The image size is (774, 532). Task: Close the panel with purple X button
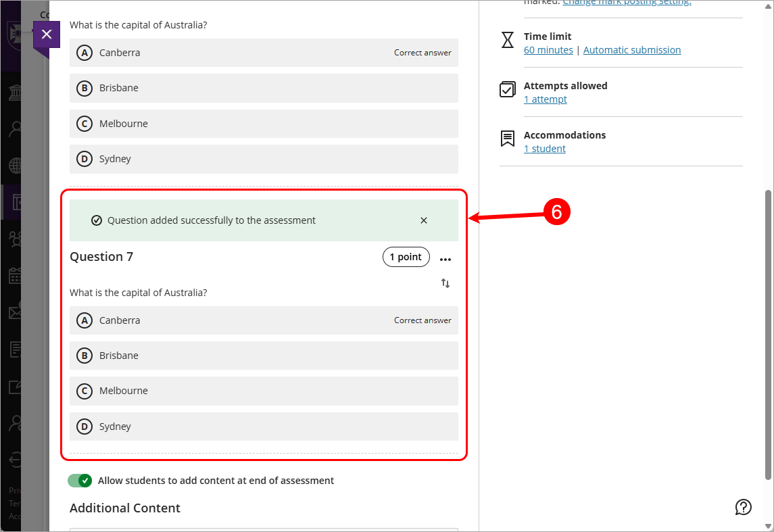[x=47, y=34]
